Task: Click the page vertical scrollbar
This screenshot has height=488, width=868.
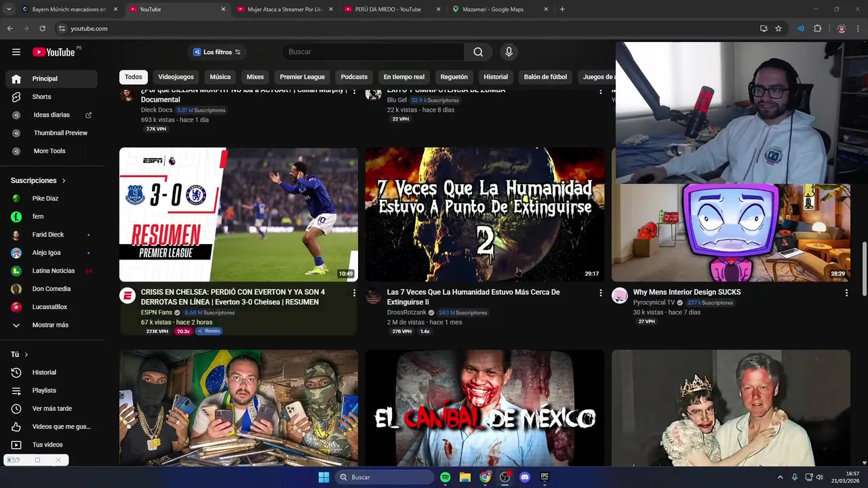Action: (864, 268)
